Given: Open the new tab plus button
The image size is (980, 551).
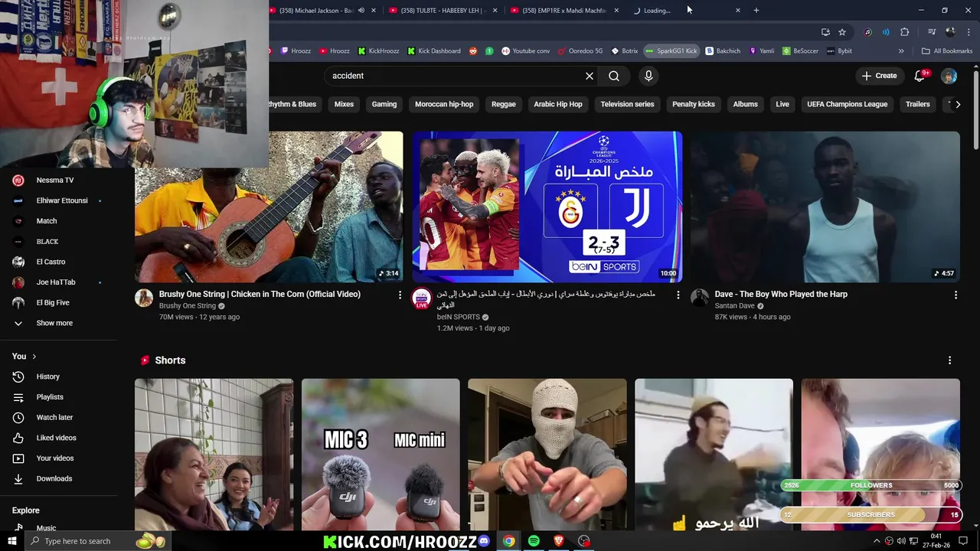Looking at the screenshot, I should point(756,10).
